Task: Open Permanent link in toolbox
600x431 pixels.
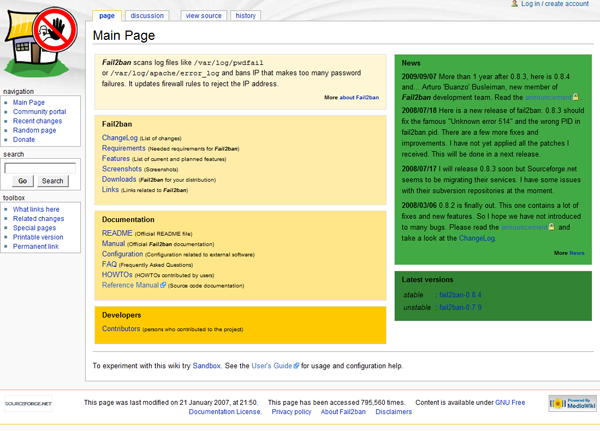Action: (x=36, y=247)
